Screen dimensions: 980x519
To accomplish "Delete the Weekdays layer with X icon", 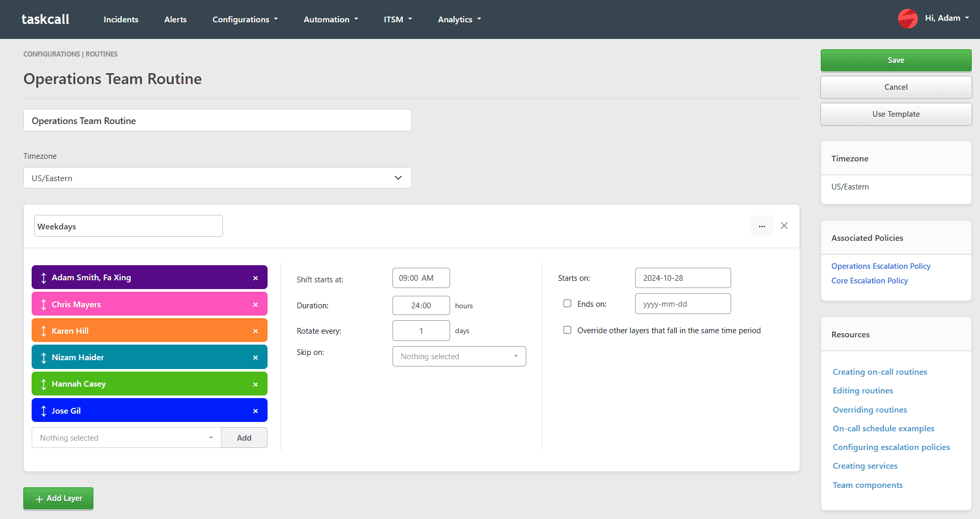I will point(784,226).
